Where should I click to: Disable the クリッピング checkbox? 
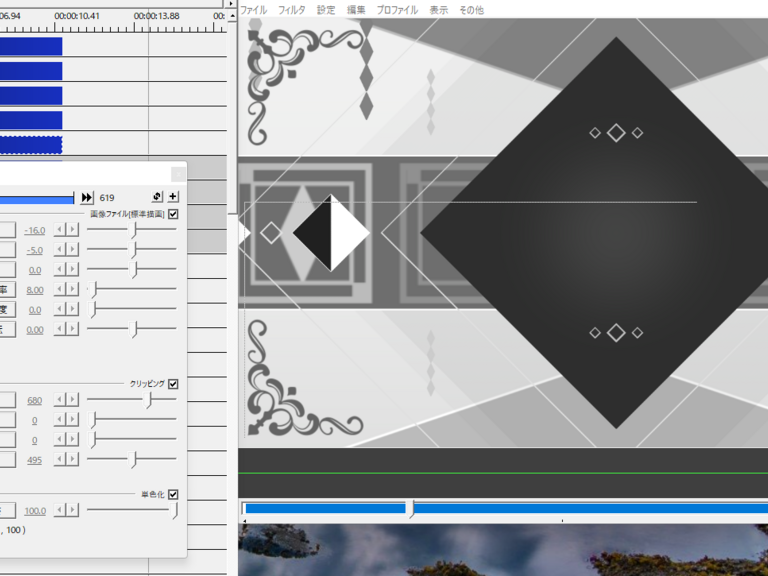173,384
